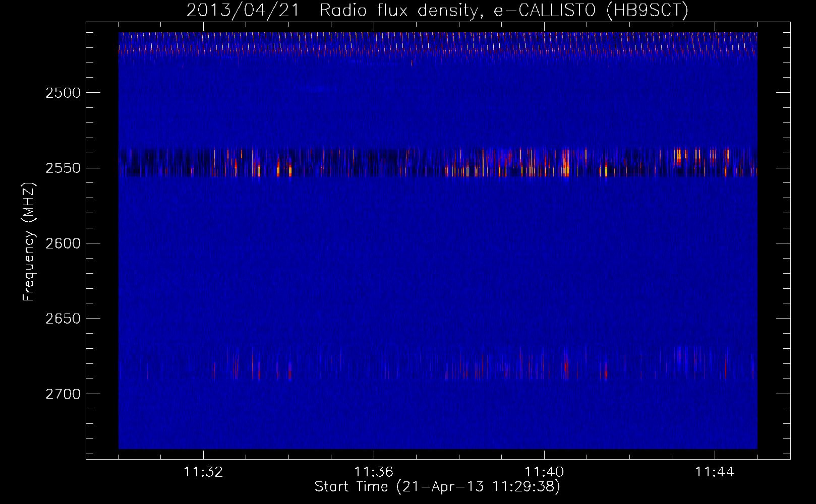Click the 11:40 time axis label
The width and height of the screenshot is (816, 504).
coord(544,472)
